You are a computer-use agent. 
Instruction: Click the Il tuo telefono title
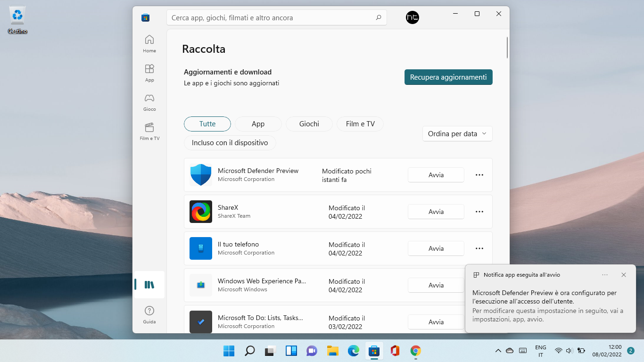238,244
